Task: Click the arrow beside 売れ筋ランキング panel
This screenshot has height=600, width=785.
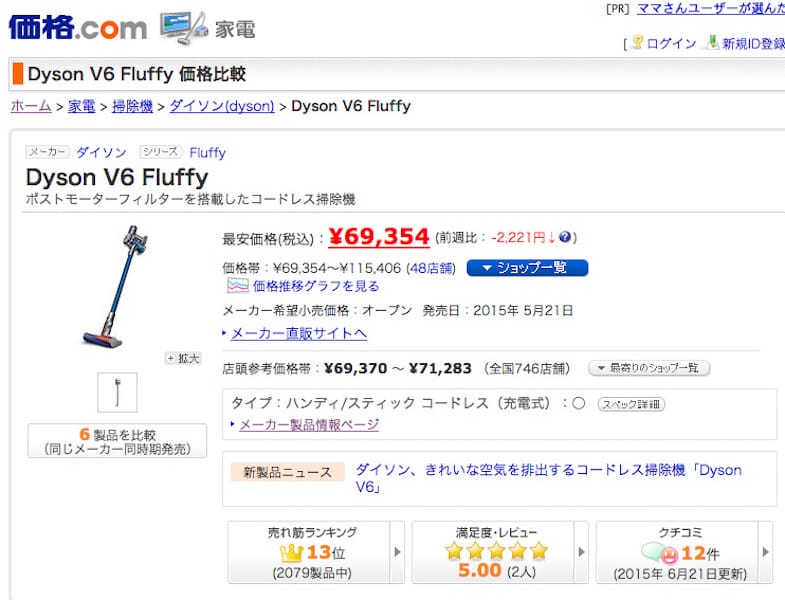Action: coord(397,552)
